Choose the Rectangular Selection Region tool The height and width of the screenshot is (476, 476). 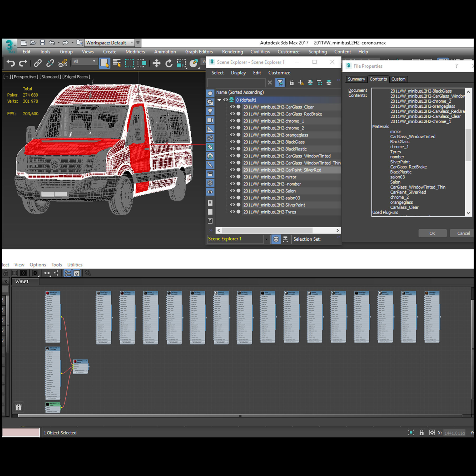click(129, 63)
